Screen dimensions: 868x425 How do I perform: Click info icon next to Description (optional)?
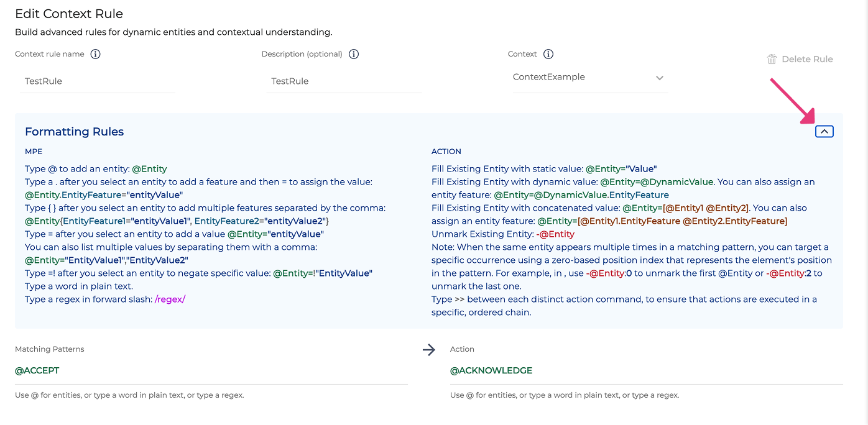354,54
